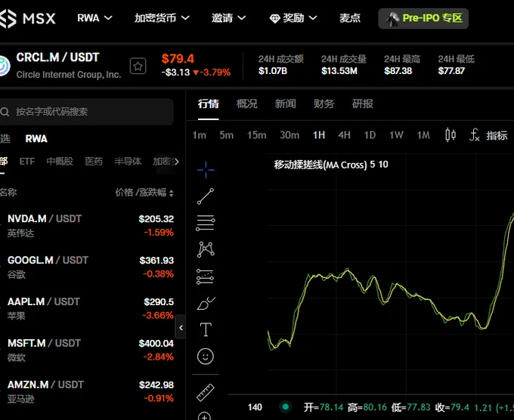Show more category tabs arrow

click(x=176, y=162)
